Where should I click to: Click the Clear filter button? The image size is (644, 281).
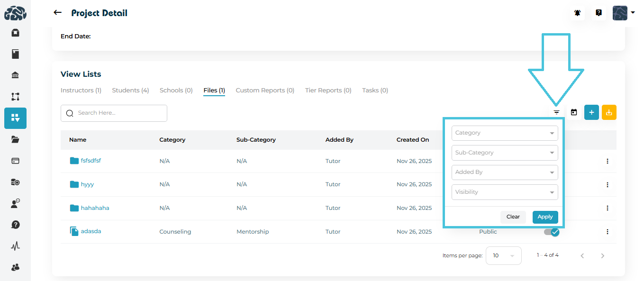click(513, 217)
